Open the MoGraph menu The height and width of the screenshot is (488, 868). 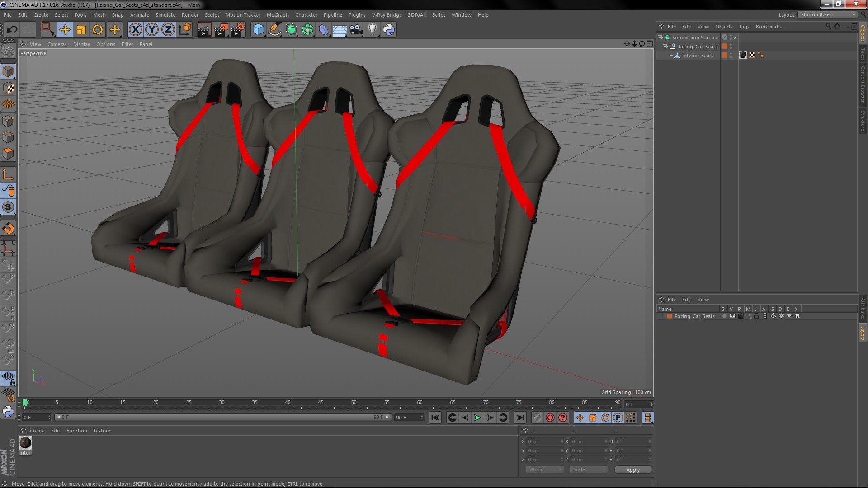(x=278, y=15)
